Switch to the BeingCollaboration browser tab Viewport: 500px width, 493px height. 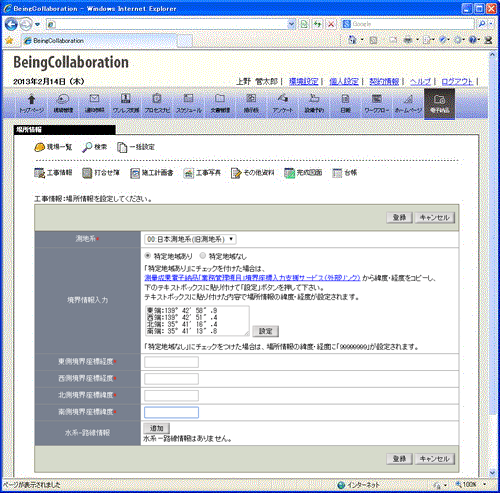pos(100,41)
